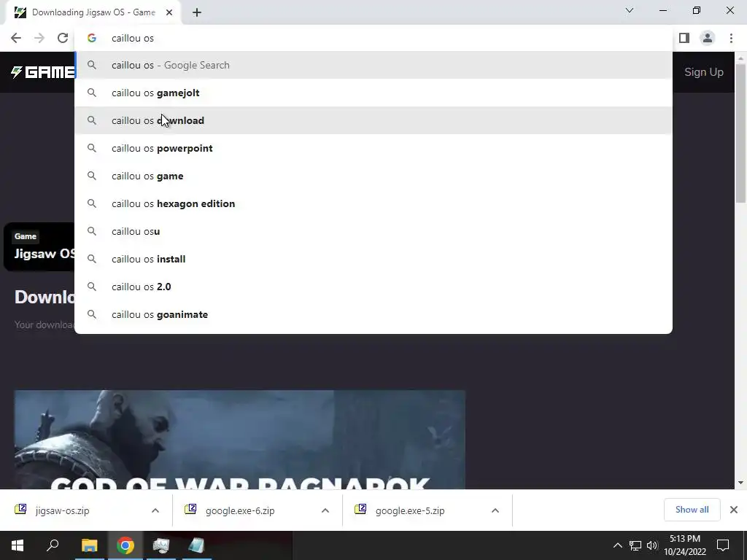747x560 pixels.
Task: Open the downloaded google.exe-5.zip file
Action: pos(410,510)
